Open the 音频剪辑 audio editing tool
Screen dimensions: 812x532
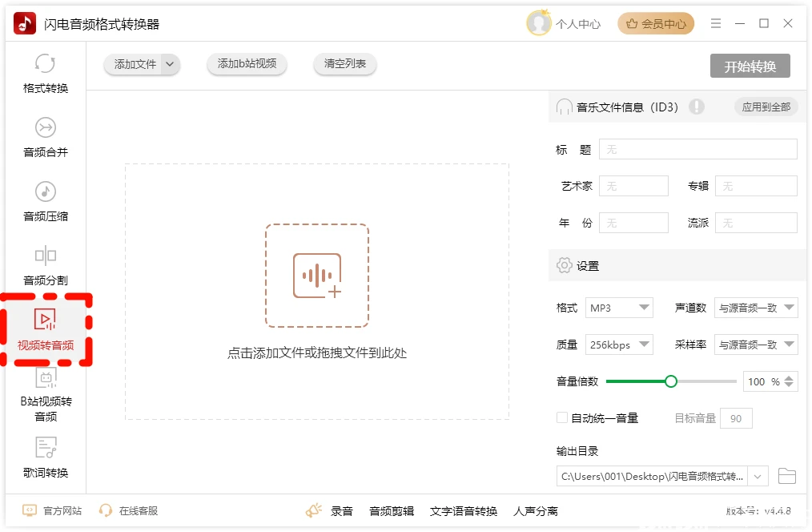coord(392,511)
